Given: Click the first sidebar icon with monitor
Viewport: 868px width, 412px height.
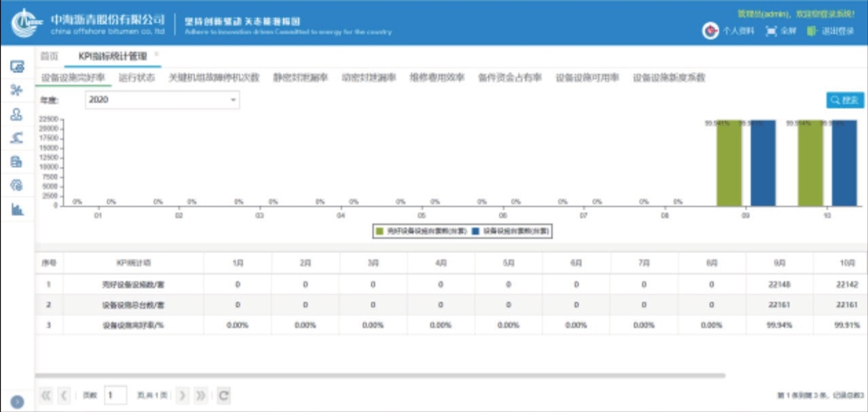Looking at the screenshot, I should click(17, 67).
